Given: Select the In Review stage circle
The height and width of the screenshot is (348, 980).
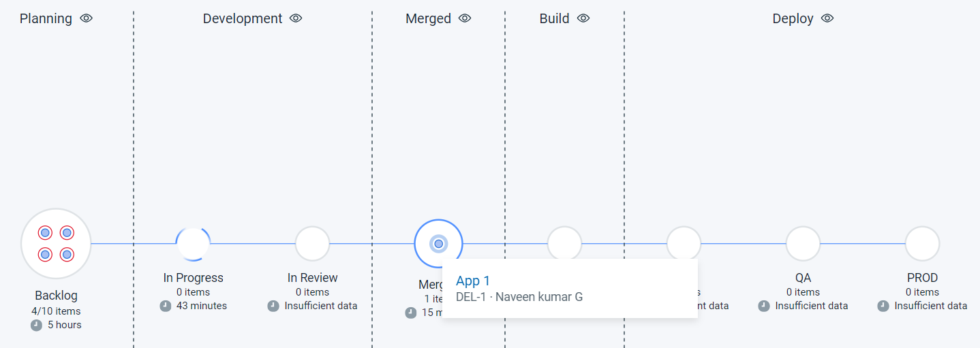Looking at the screenshot, I should tap(312, 243).
